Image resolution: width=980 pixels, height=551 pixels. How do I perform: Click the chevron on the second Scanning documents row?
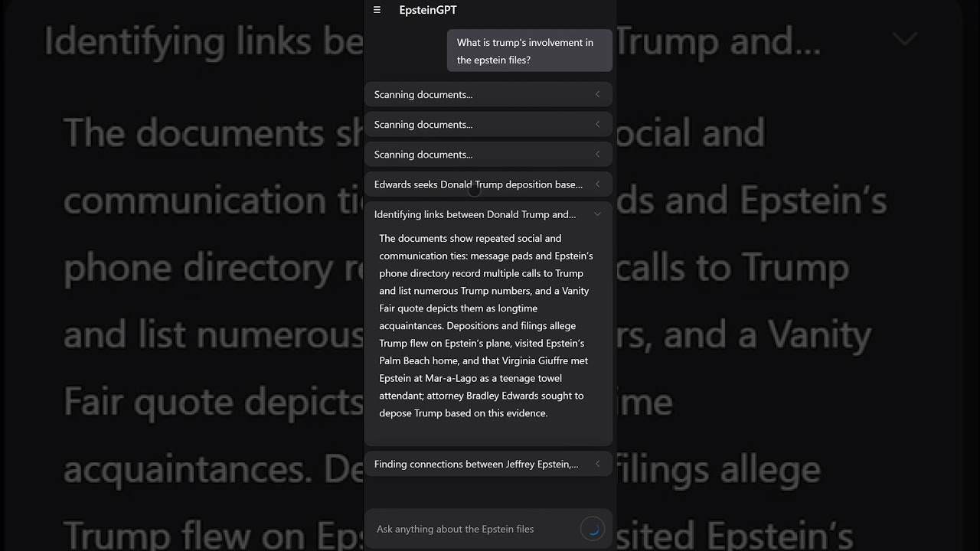coord(597,124)
